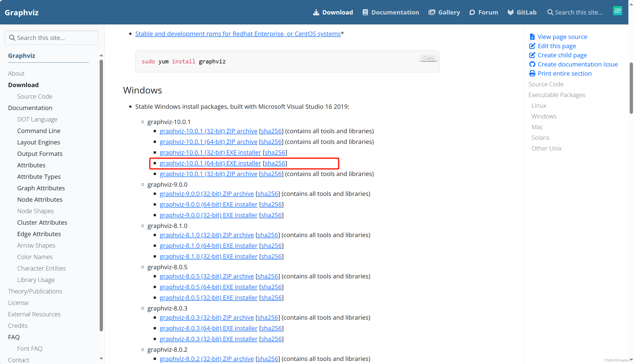Click the sidebar search magnifier icon
Viewport: 634px width, 364px height.
[12, 38]
